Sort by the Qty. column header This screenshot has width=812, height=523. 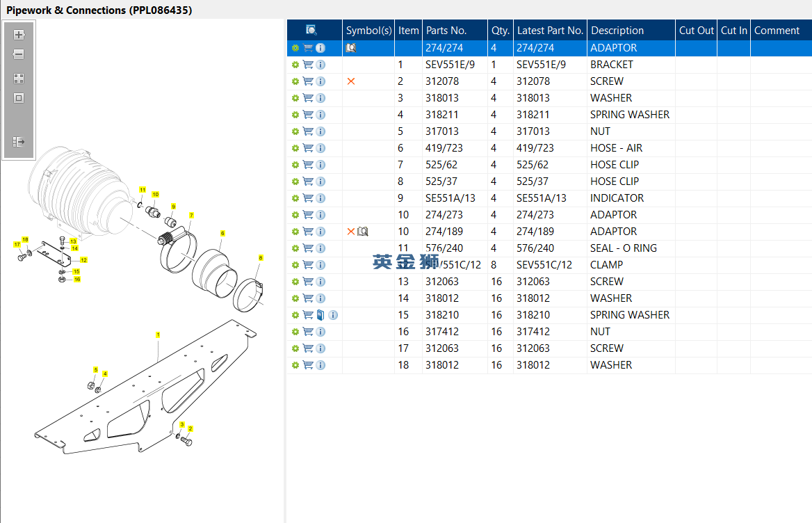501,30
